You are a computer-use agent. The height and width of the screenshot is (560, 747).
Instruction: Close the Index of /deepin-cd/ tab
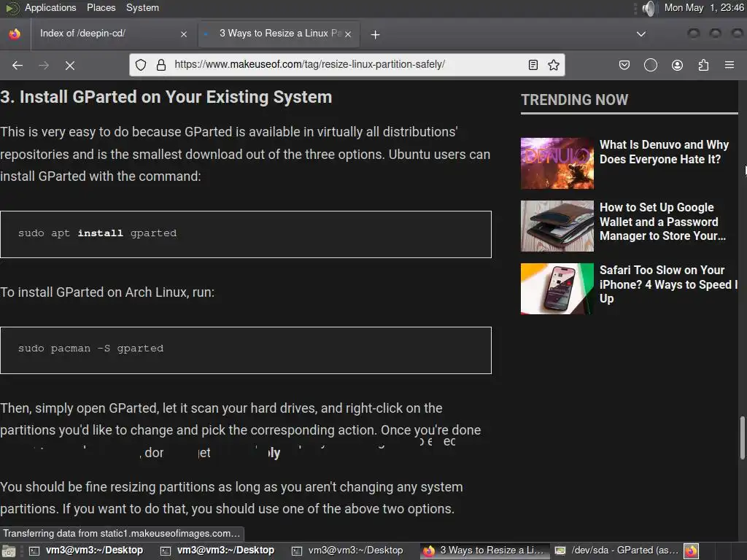184,34
